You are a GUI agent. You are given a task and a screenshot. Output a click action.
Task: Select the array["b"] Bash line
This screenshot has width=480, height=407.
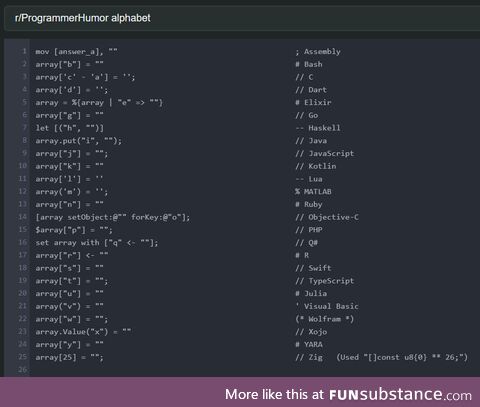click(69, 64)
